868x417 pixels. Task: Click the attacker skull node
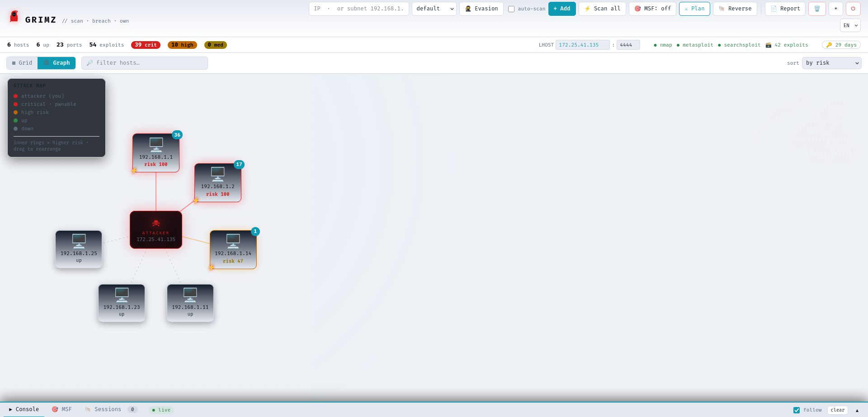[156, 230]
